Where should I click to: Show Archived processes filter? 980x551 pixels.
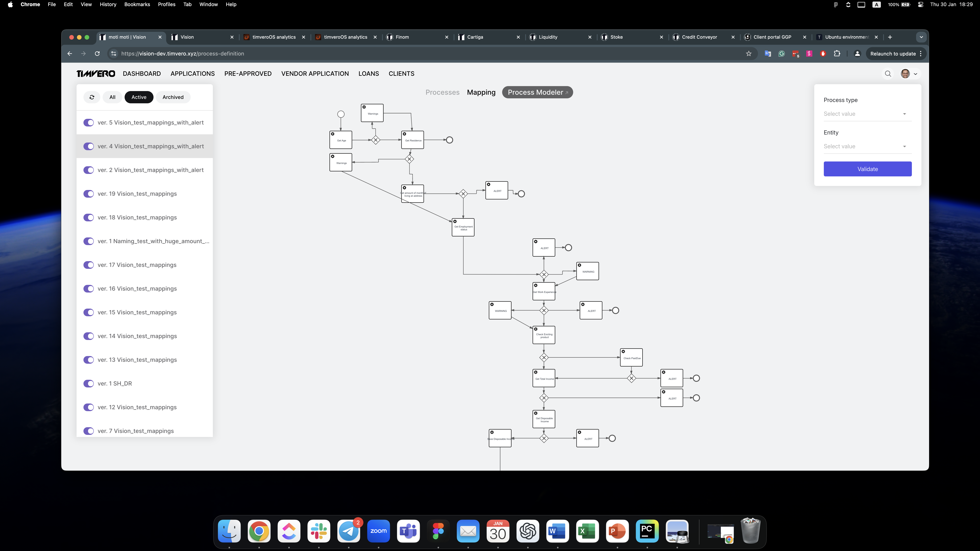point(173,97)
